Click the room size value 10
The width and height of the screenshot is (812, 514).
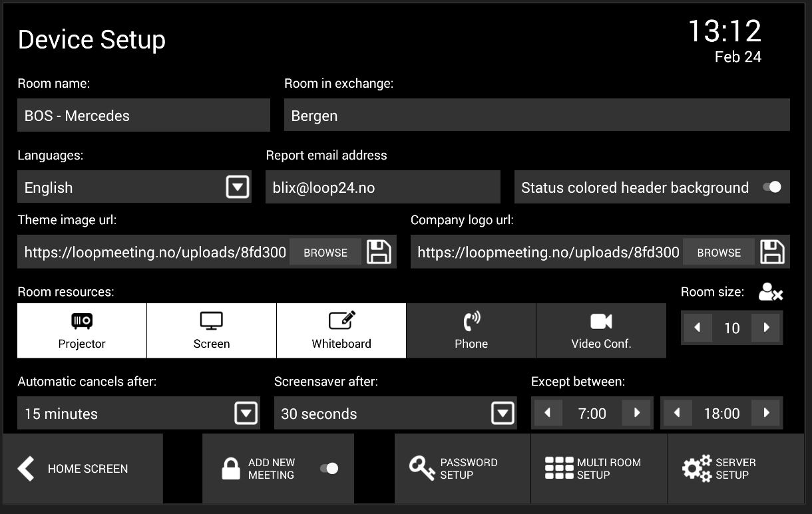coord(731,328)
